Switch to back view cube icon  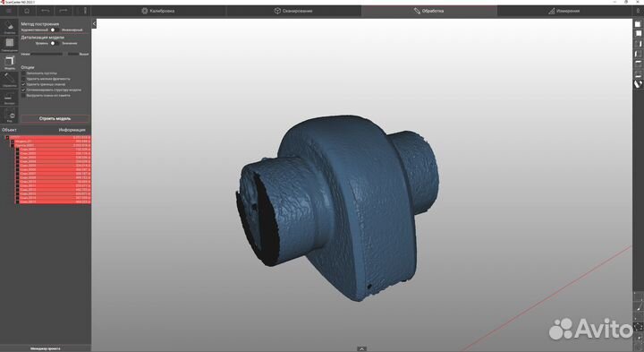pos(638,34)
